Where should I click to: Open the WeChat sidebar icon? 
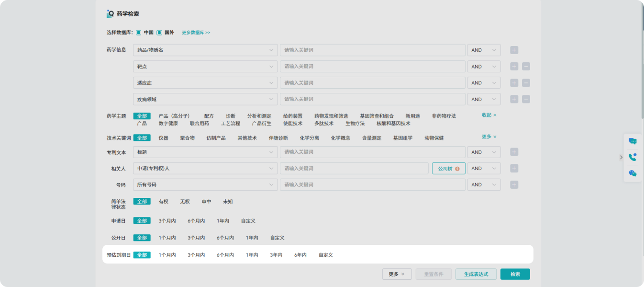coord(633,173)
